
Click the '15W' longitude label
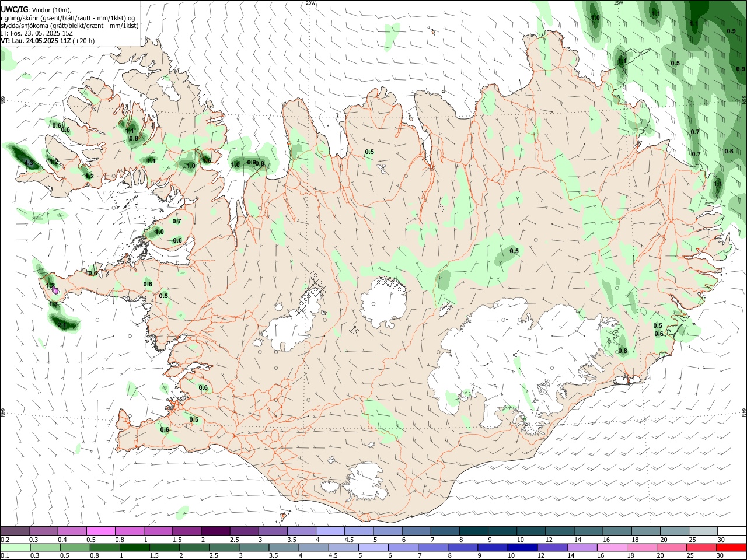click(x=617, y=3)
